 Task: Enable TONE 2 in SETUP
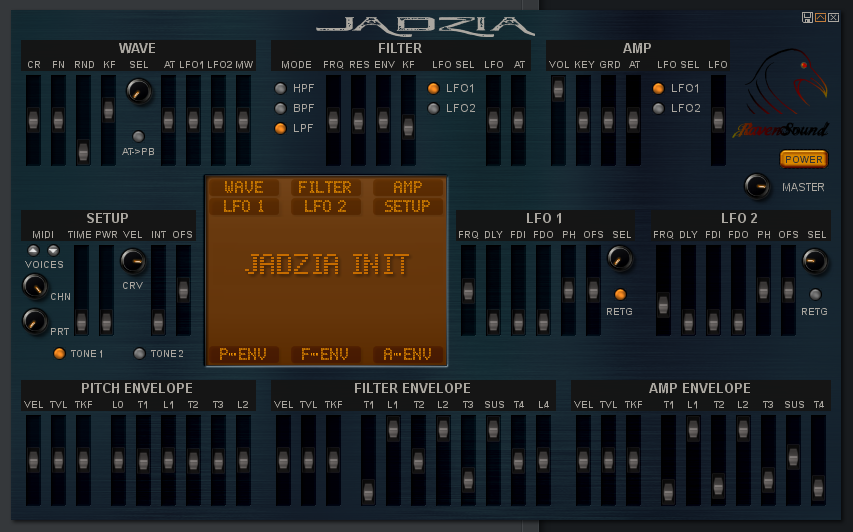pos(139,353)
